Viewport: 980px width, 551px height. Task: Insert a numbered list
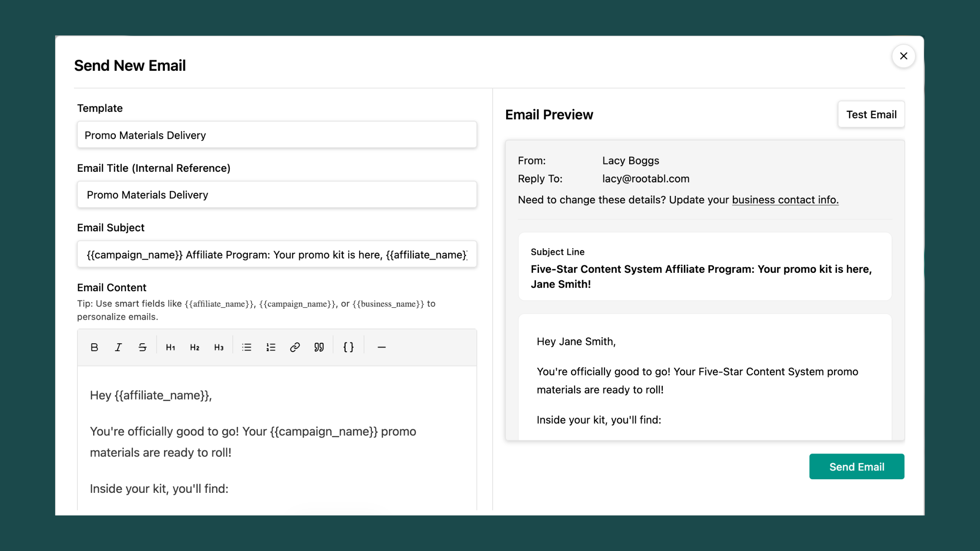pos(270,347)
